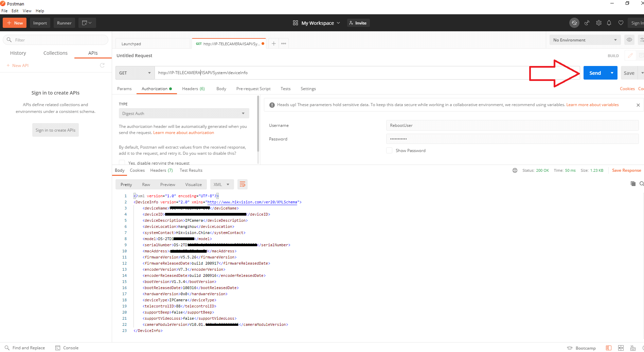Image resolution: width=644 pixels, height=352 pixels.
Task: Click the Import button
Action: (40, 23)
